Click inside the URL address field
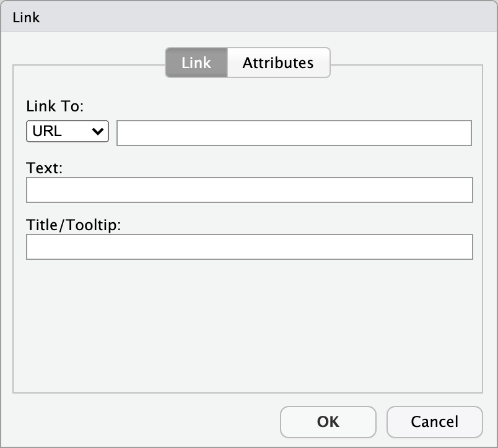This screenshot has height=448, width=498. [294, 132]
